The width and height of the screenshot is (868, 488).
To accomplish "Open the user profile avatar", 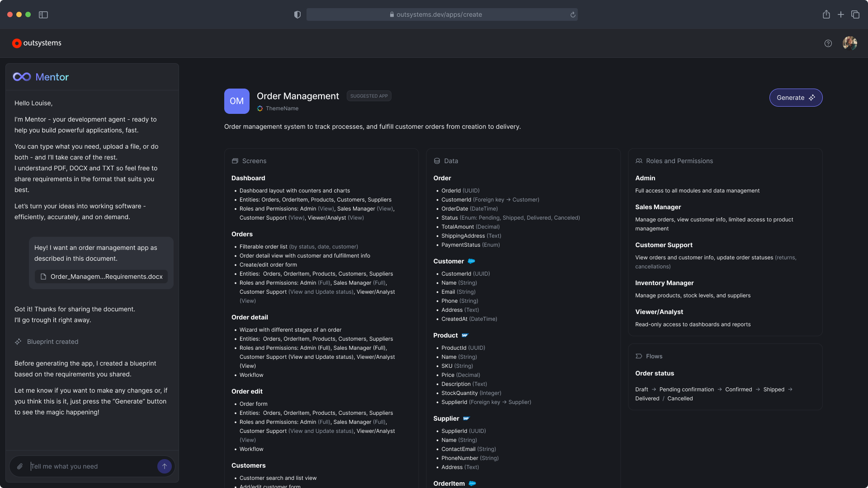I will click(849, 43).
